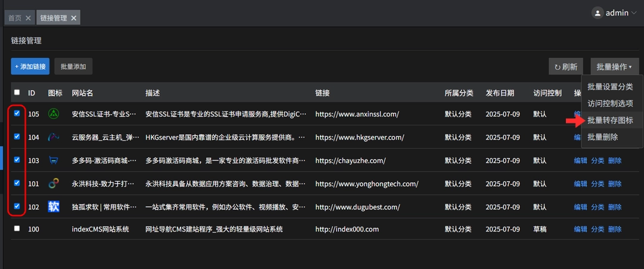Image resolution: width=644 pixels, height=269 pixels.
Task: Click the colorful 永洪科技 site icon
Action: 54,184
